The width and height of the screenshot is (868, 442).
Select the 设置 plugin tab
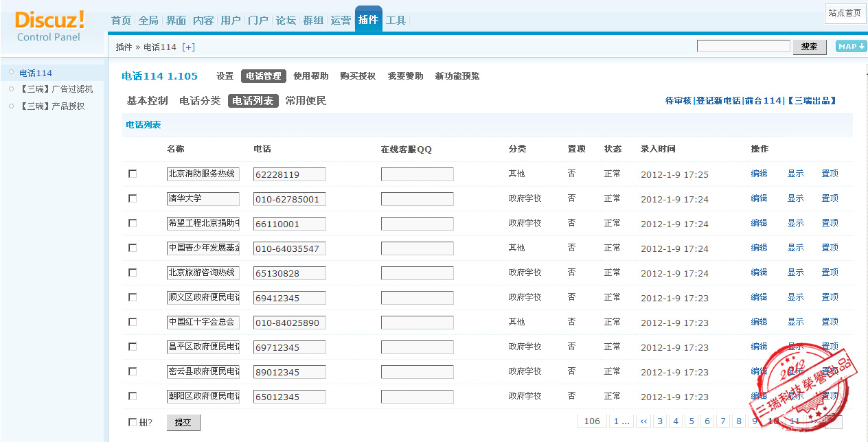tap(225, 76)
